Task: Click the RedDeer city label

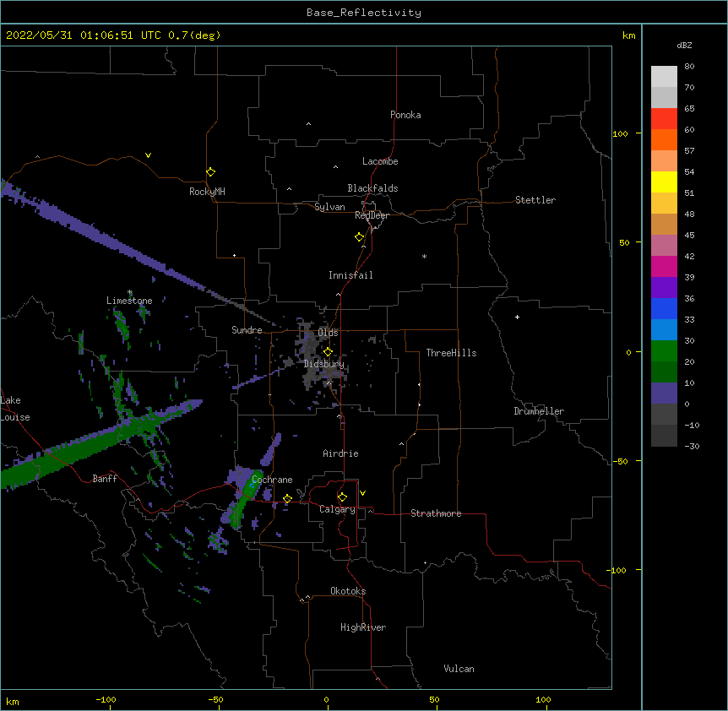Action: (372, 215)
